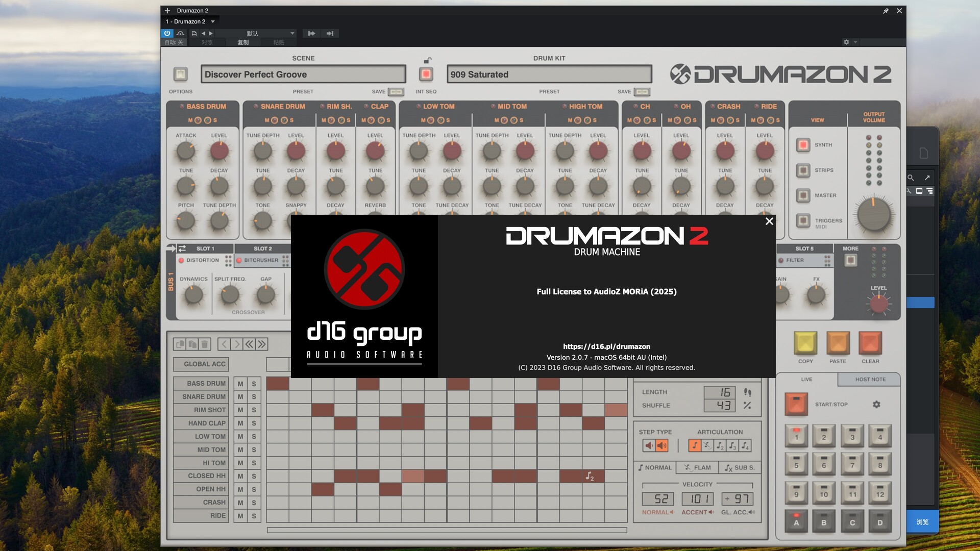Image resolution: width=980 pixels, height=551 pixels.
Task: Switch to the LIVE tab
Action: [807, 379]
